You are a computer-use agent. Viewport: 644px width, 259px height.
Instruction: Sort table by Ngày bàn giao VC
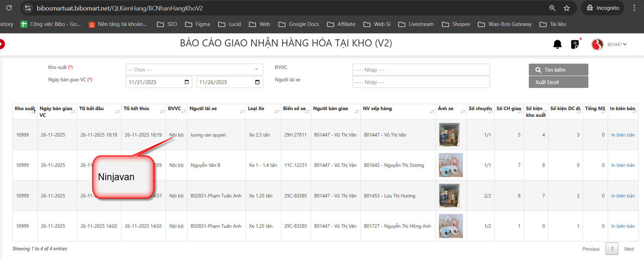pyautogui.click(x=57, y=112)
